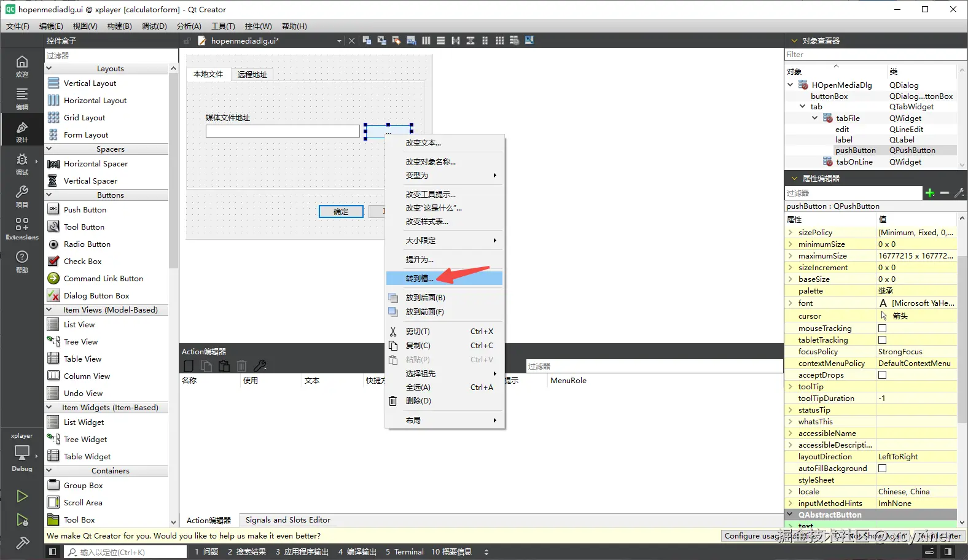This screenshot has height=560, width=968.
Task: Select 转到槽... in context menu
Action: pos(445,279)
